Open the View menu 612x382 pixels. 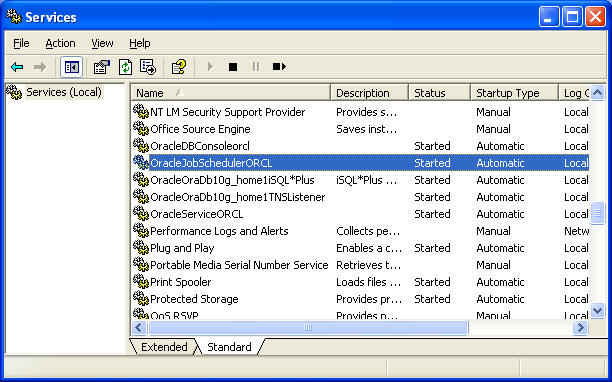[102, 43]
